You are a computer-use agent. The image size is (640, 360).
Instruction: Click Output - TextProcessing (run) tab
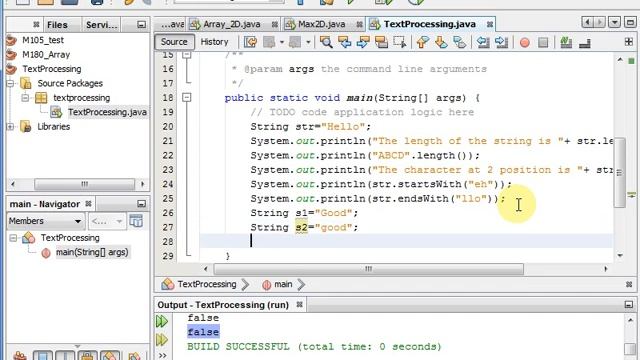click(x=223, y=305)
